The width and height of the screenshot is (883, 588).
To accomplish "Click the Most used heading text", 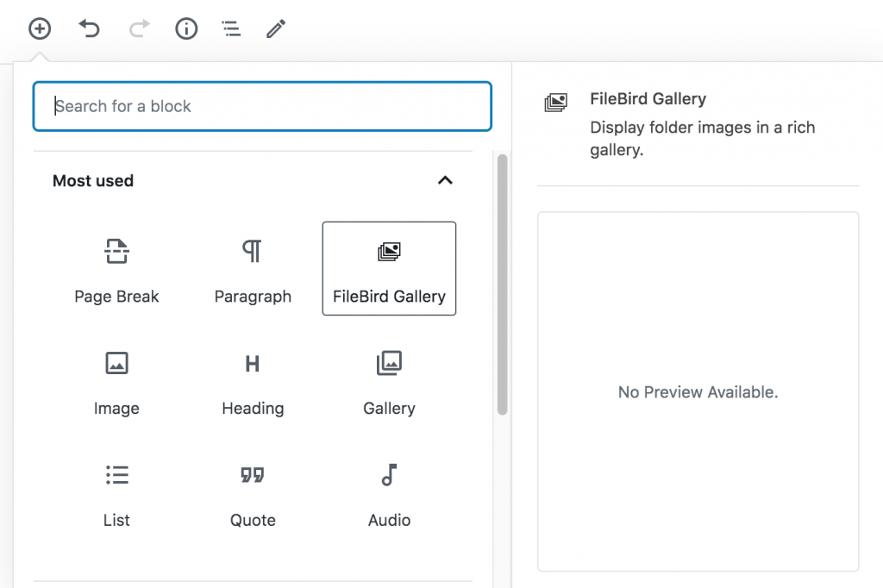I will (93, 181).
